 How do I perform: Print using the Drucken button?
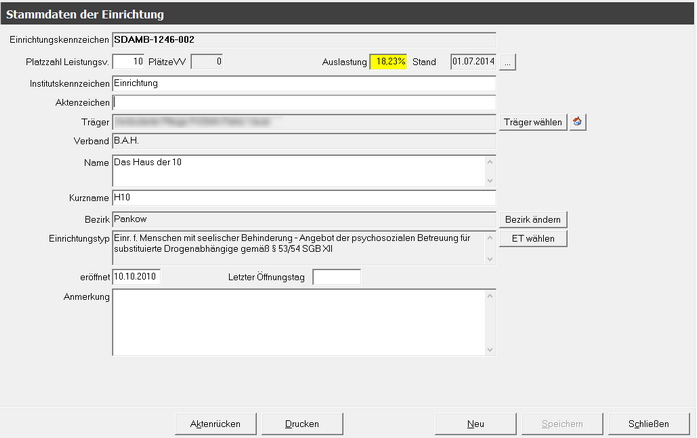click(x=302, y=424)
